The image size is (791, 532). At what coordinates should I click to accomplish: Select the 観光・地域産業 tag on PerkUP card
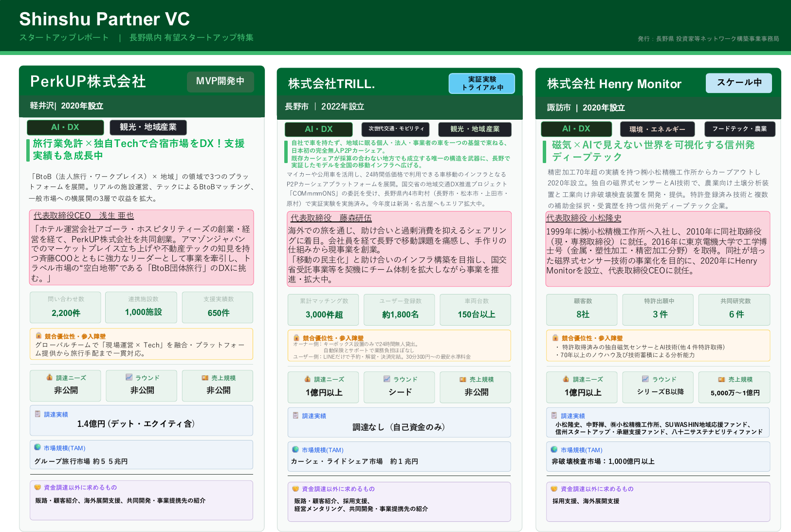tap(148, 127)
